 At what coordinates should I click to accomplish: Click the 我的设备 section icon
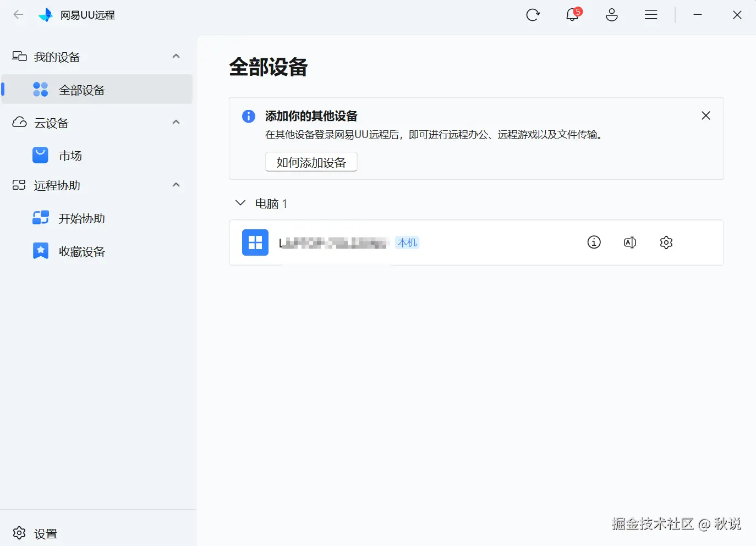(19, 57)
